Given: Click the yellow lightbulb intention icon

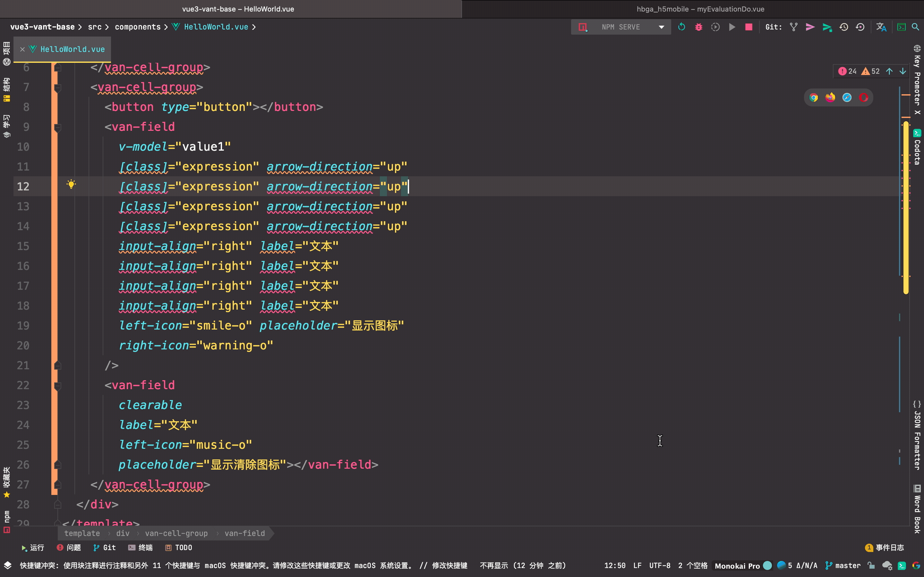Looking at the screenshot, I should 71,185.
